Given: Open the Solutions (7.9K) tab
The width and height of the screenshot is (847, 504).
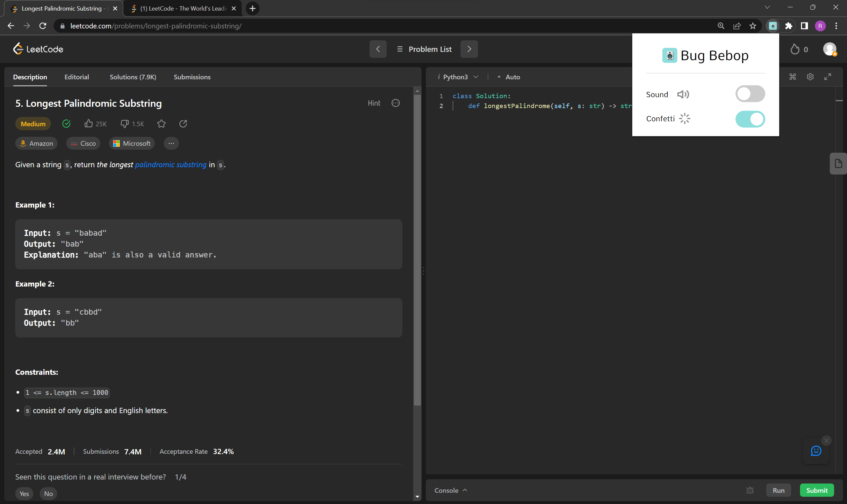Looking at the screenshot, I should (x=133, y=77).
